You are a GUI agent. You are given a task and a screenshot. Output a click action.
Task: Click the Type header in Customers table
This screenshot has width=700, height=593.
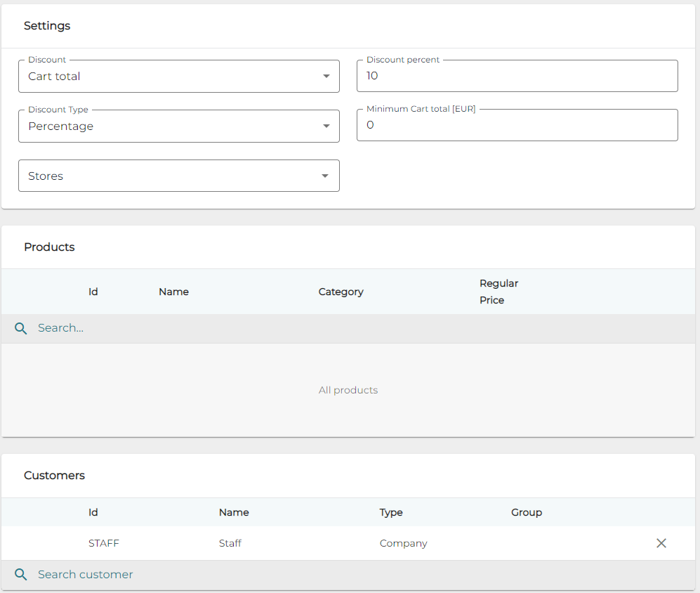click(x=391, y=512)
